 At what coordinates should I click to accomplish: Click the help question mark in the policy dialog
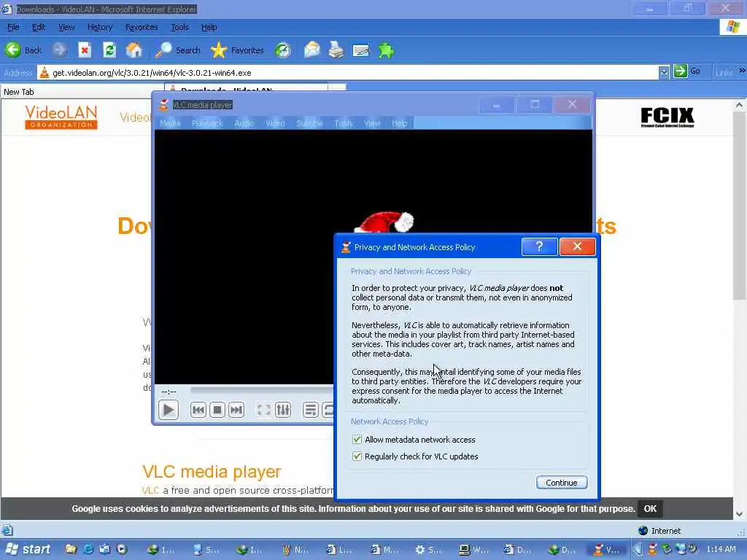click(539, 246)
